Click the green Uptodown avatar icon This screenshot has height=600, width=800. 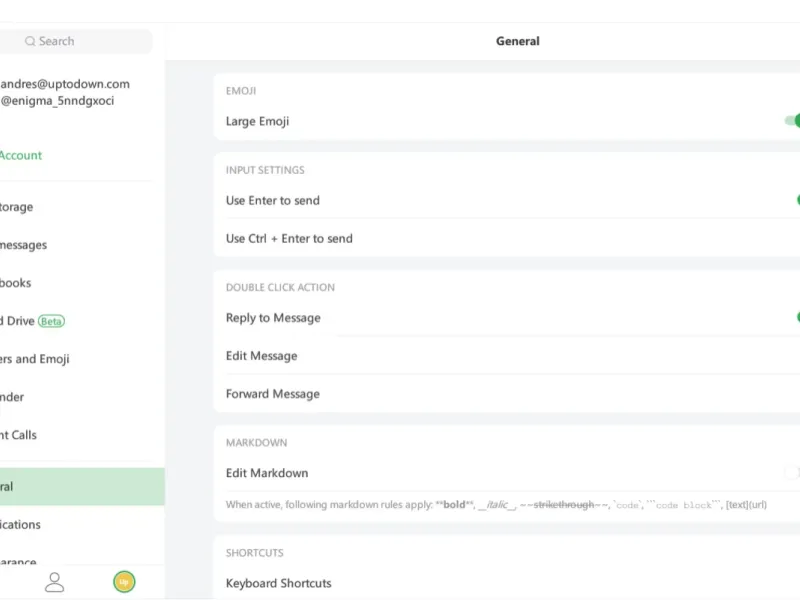(x=124, y=582)
